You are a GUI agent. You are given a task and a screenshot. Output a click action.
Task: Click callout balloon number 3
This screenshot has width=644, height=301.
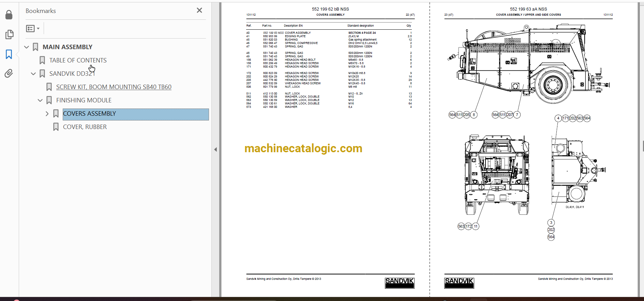pyautogui.click(x=551, y=223)
